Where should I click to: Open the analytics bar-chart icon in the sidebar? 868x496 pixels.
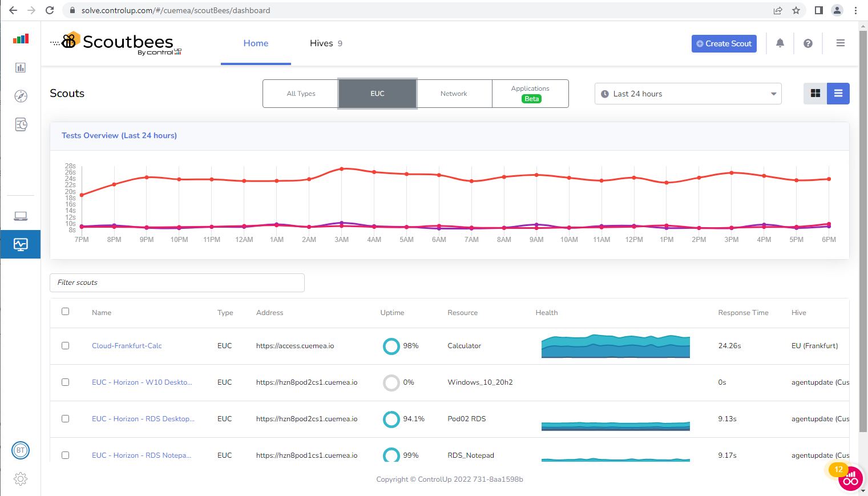click(x=21, y=67)
